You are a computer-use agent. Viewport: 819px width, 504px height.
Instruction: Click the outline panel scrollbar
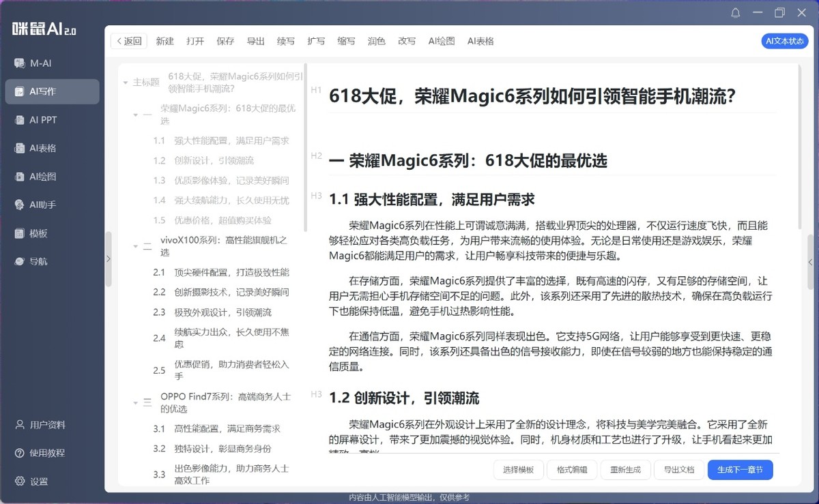(306, 148)
